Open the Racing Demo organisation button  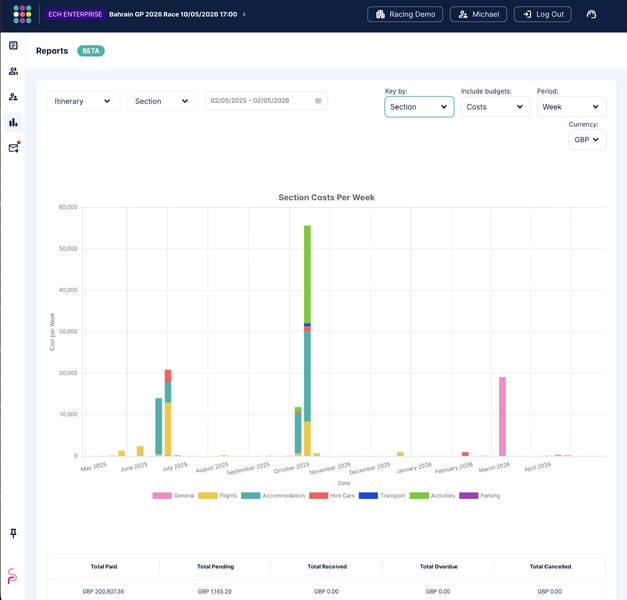pos(405,14)
